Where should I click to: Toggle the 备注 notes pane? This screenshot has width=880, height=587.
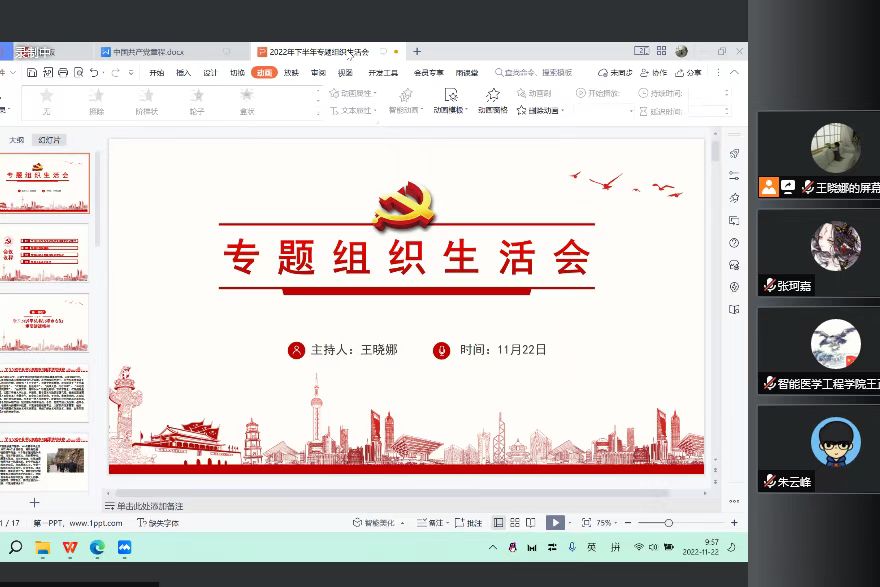430,523
